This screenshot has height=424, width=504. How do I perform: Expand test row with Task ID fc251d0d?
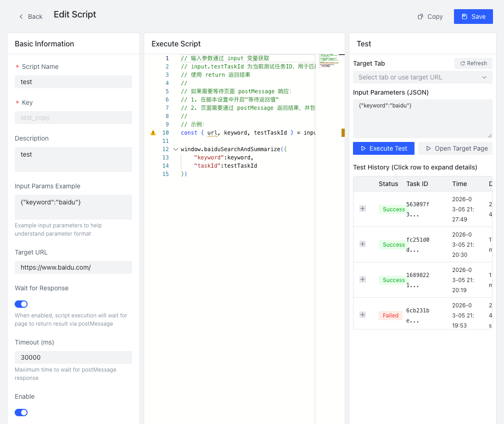pyautogui.click(x=363, y=244)
